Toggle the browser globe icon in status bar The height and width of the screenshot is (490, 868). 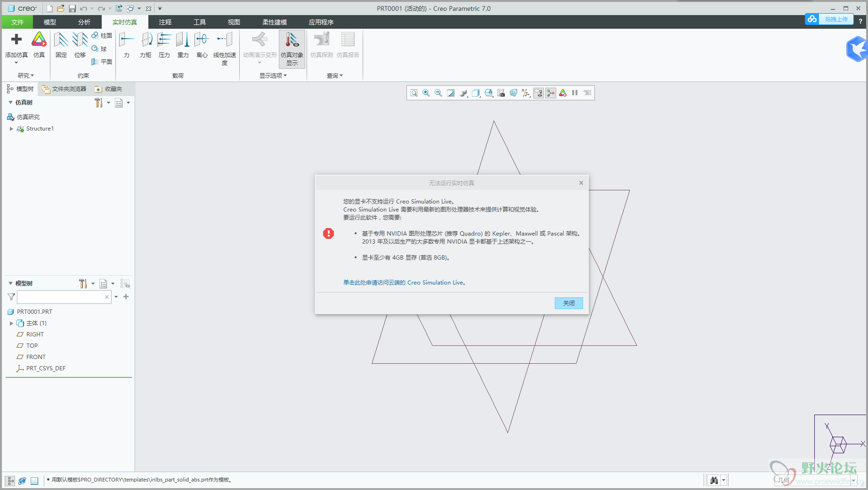coord(22,481)
